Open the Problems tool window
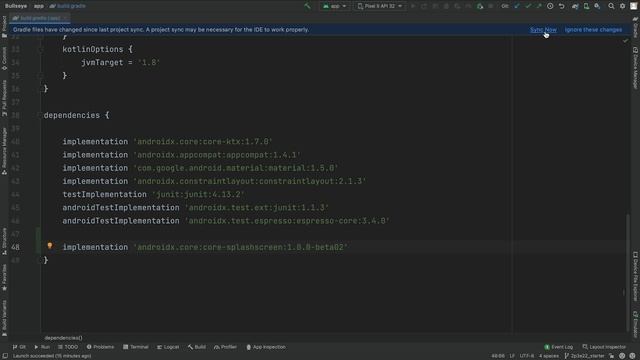The image size is (640, 360). pos(100,347)
